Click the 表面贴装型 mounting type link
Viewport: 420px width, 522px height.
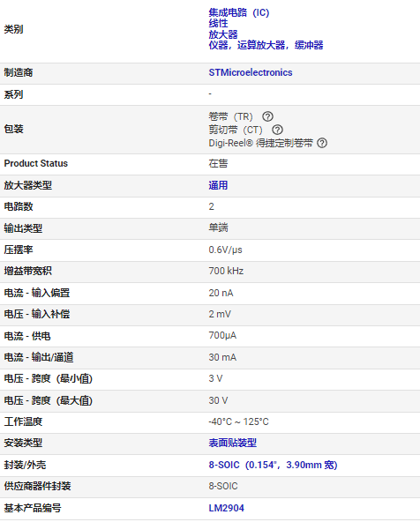pos(232,443)
